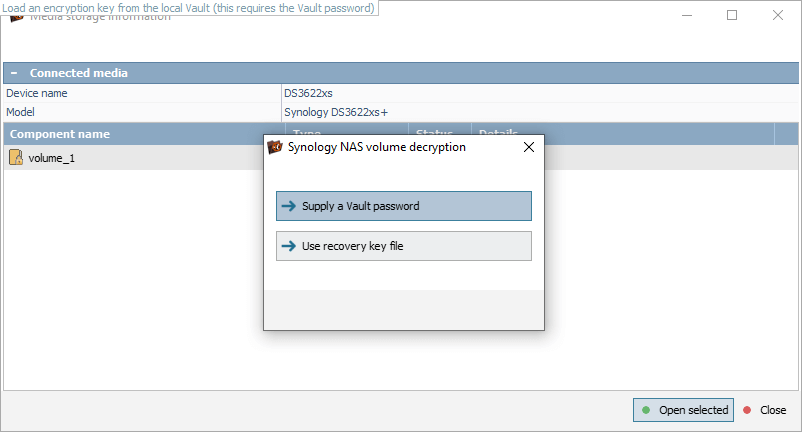Image resolution: width=802 pixels, height=432 pixels.
Task: Click the green dot on Open selected
Action: pyautogui.click(x=645, y=410)
